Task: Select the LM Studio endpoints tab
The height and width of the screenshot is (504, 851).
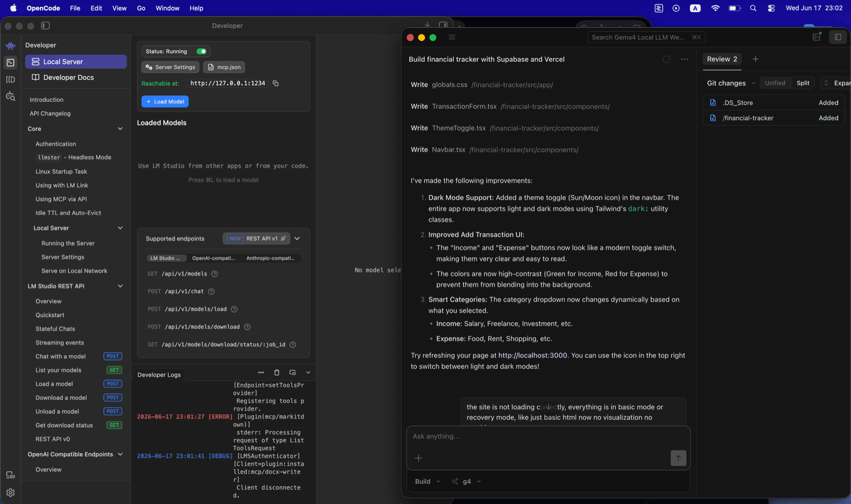Action: click(165, 258)
